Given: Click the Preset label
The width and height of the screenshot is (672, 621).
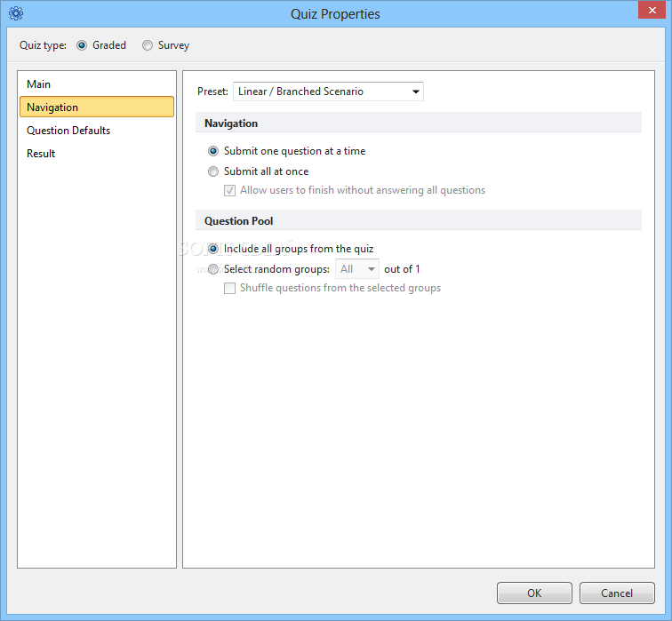Looking at the screenshot, I should [x=212, y=92].
